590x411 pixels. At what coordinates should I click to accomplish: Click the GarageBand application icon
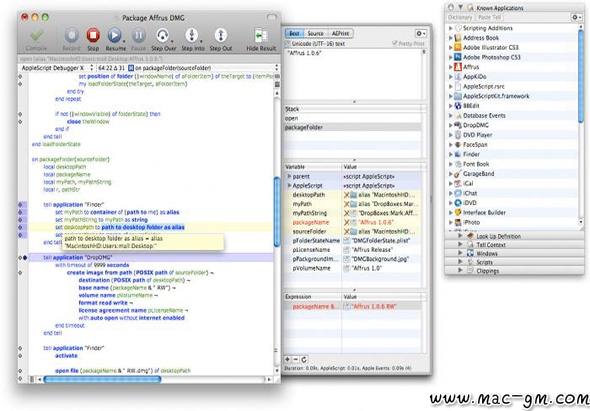coord(458,174)
